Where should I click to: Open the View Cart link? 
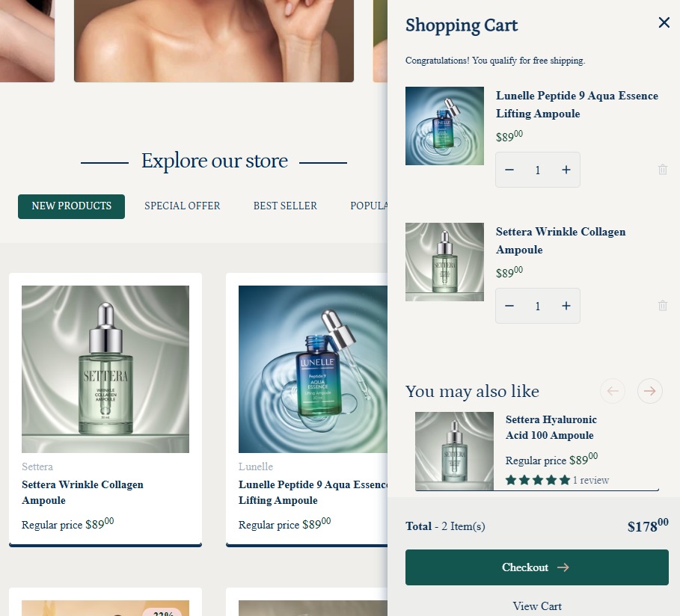click(x=537, y=606)
